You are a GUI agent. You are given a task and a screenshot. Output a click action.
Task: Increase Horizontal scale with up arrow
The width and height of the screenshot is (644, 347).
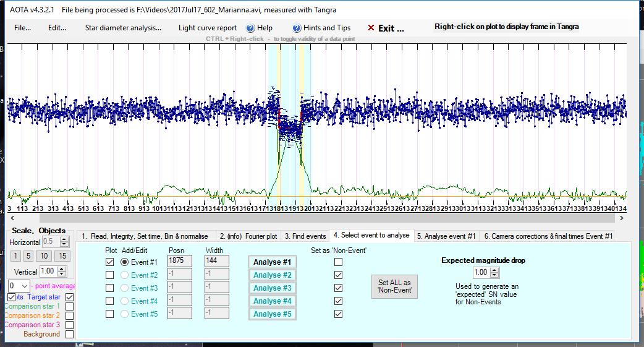point(64,239)
